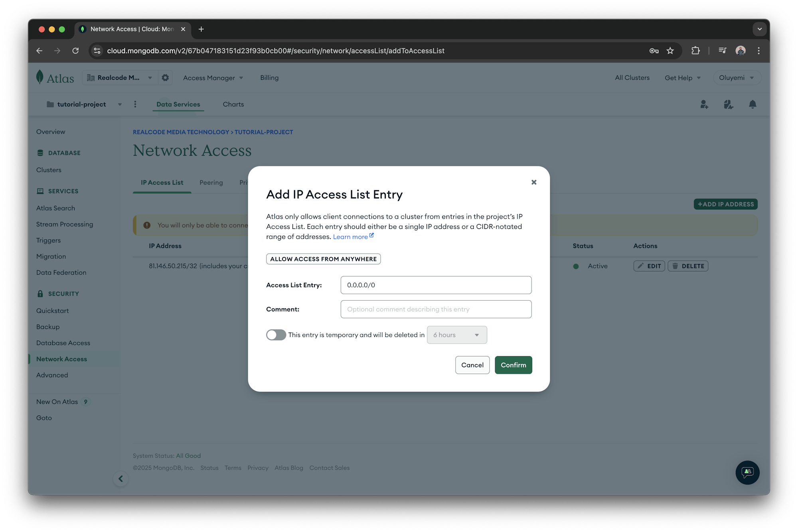Viewport: 798px width, 532px height.
Task: Click the invite user icon in the top bar
Action: tap(704, 104)
